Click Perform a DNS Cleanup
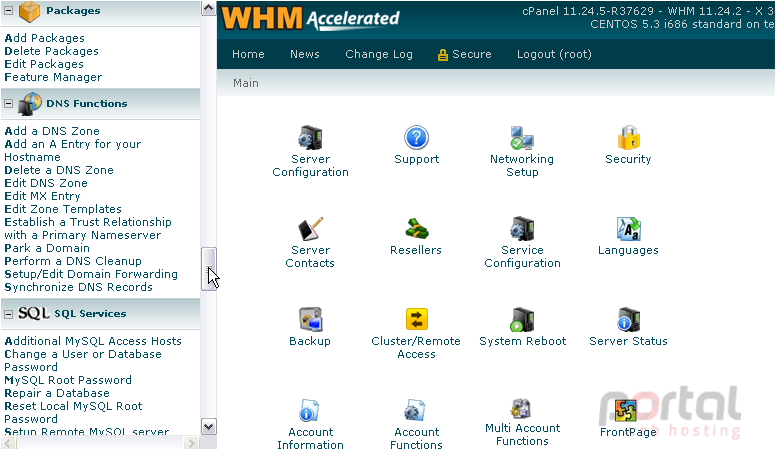Image resolution: width=776 pixels, height=450 pixels. 73,261
